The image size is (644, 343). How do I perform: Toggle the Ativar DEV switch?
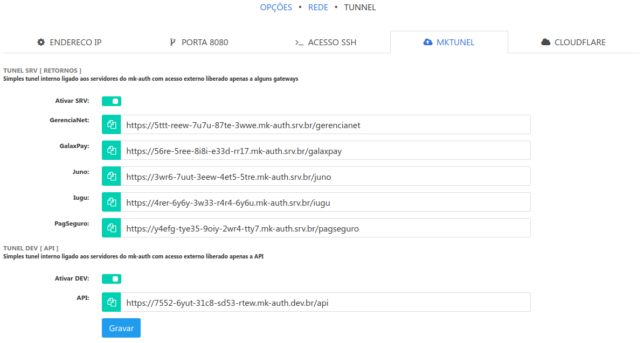coord(112,279)
